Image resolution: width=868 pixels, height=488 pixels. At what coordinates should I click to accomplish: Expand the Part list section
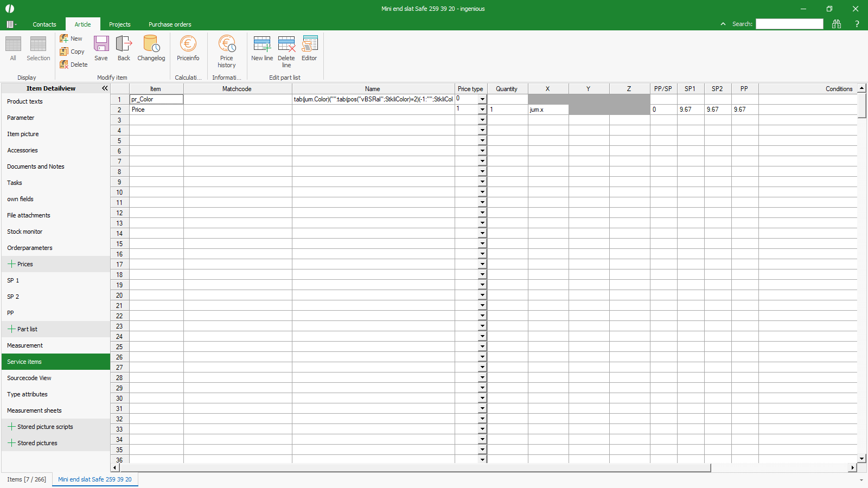[11, 329]
